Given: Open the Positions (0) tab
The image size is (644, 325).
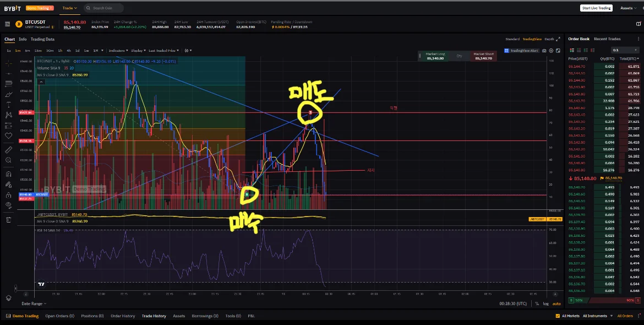Looking at the screenshot, I should 92,316.
